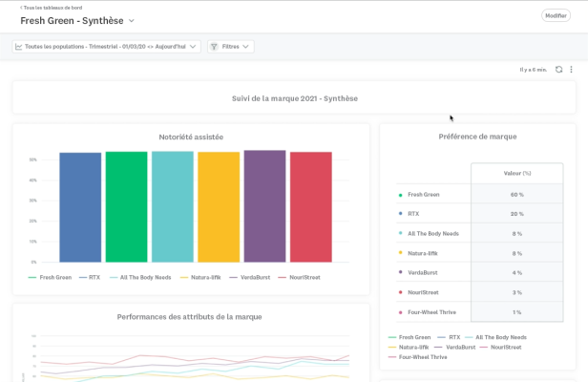Click the Performances des attributs line chart
This screenshot has height=382, width=588.
191,358
